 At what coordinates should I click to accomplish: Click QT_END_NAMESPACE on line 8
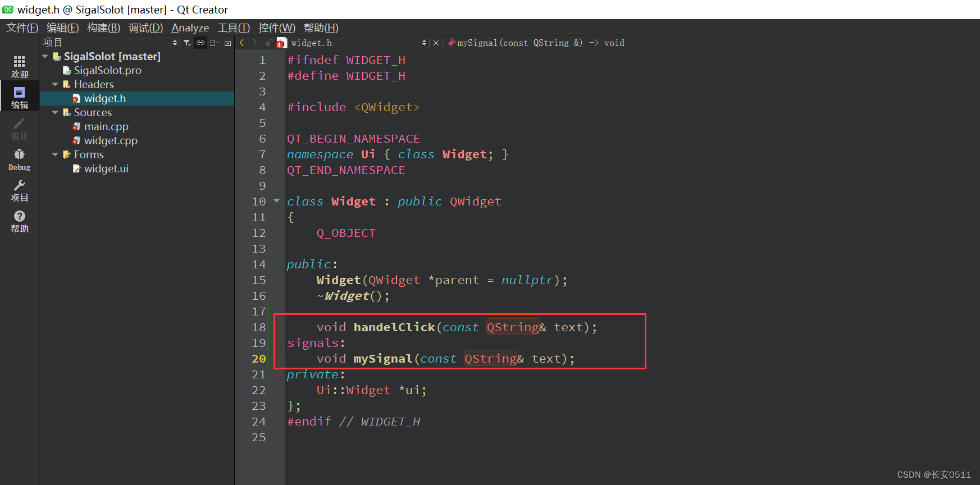pyautogui.click(x=346, y=170)
